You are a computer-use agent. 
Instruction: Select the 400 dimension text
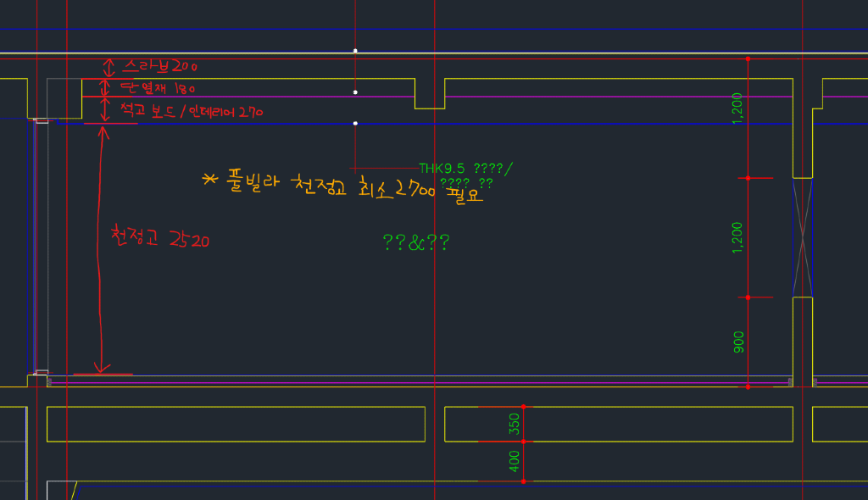pyautogui.click(x=514, y=462)
